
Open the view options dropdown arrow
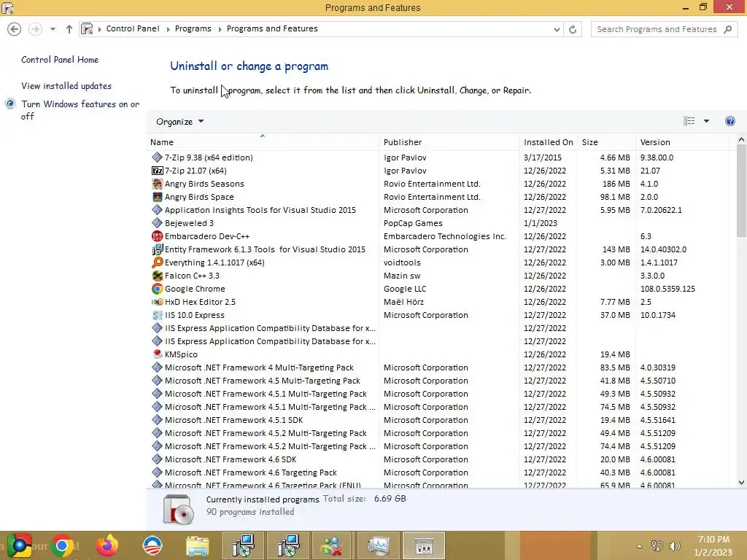(706, 121)
